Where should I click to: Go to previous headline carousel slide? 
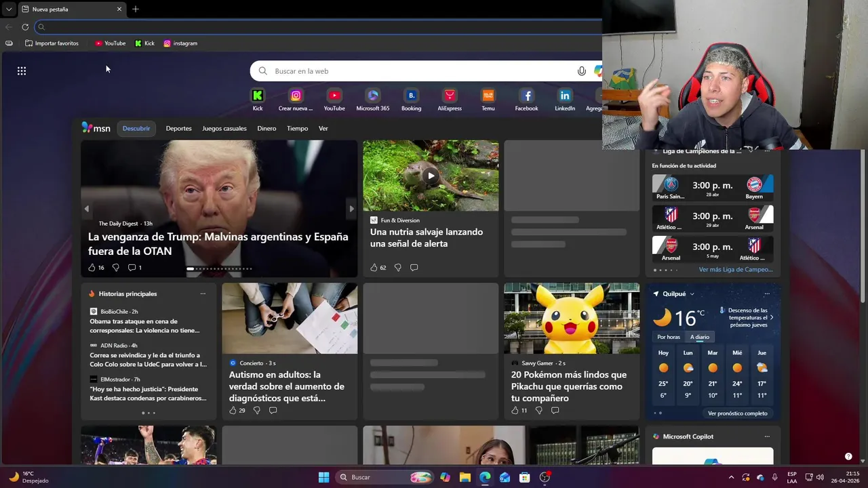(x=86, y=209)
